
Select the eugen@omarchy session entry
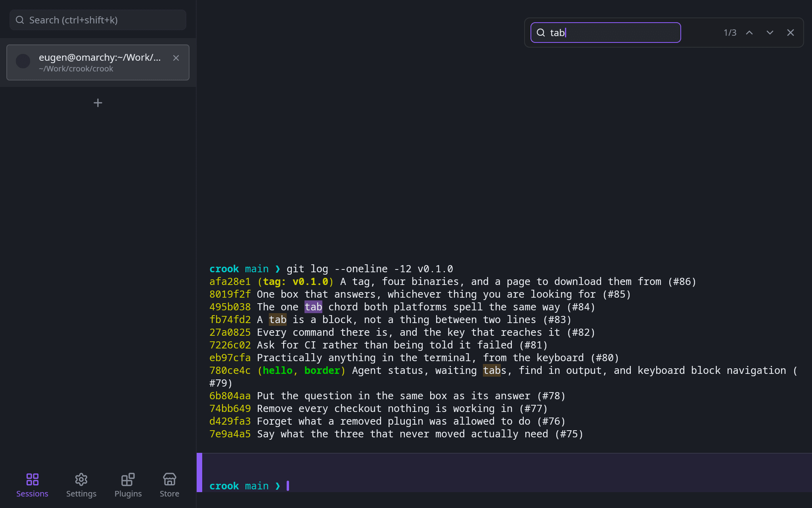(98, 62)
